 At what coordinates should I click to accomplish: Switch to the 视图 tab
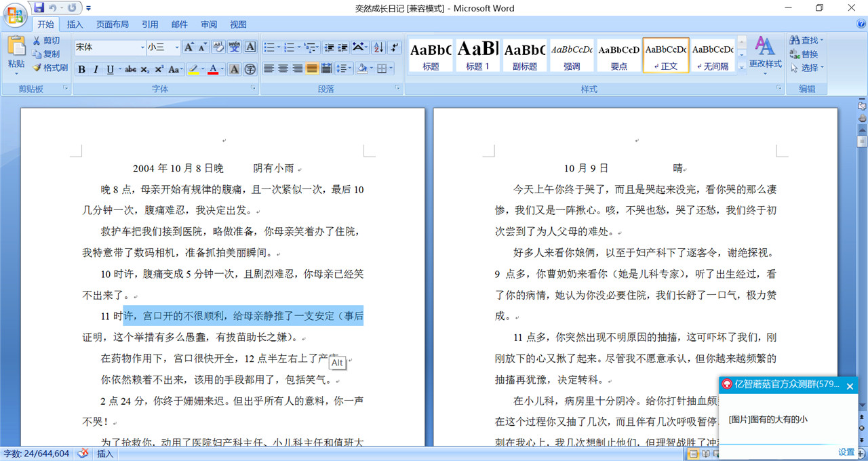pyautogui.click(x=238, y=24)
